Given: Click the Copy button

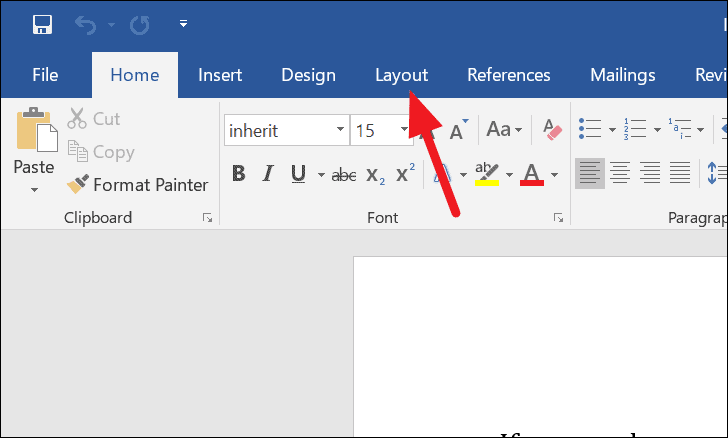Looking at the screenshot, I should (x=101, y=152).
